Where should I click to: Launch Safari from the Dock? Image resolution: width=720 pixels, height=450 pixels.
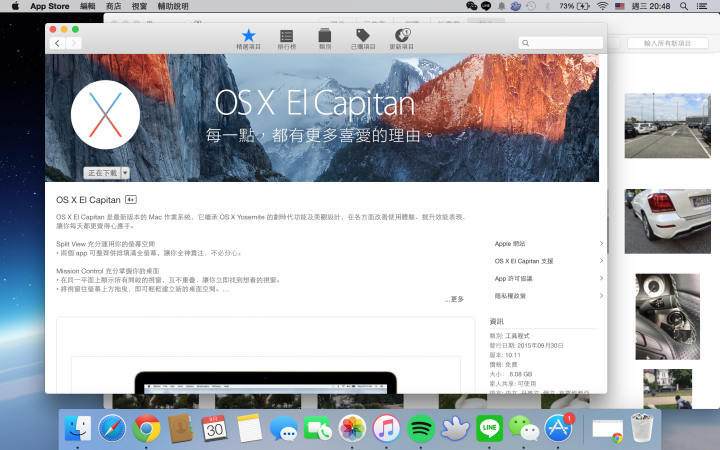coord(112,428)
